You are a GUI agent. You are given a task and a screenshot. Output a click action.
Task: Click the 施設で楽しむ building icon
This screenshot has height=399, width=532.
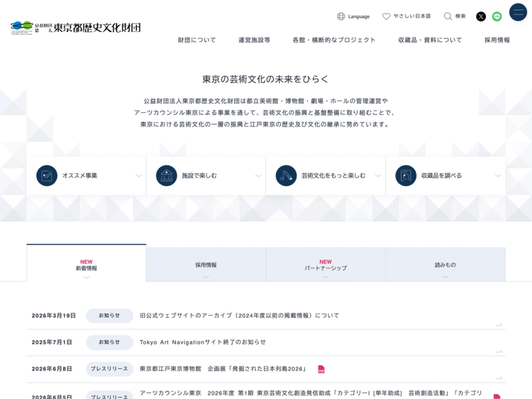pyautogui.click(x=166, y=175)
